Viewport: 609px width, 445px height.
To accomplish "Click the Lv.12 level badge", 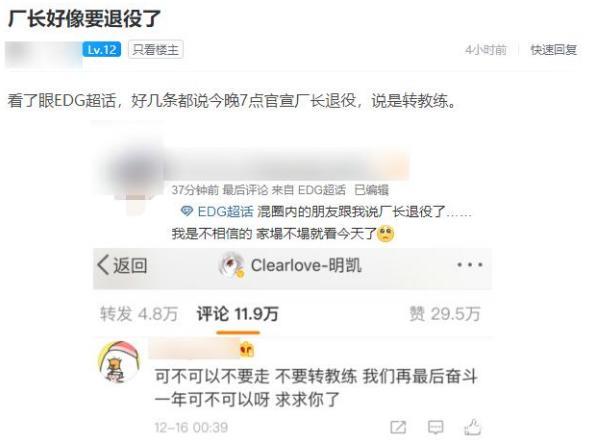I will (x=101, y=50).
